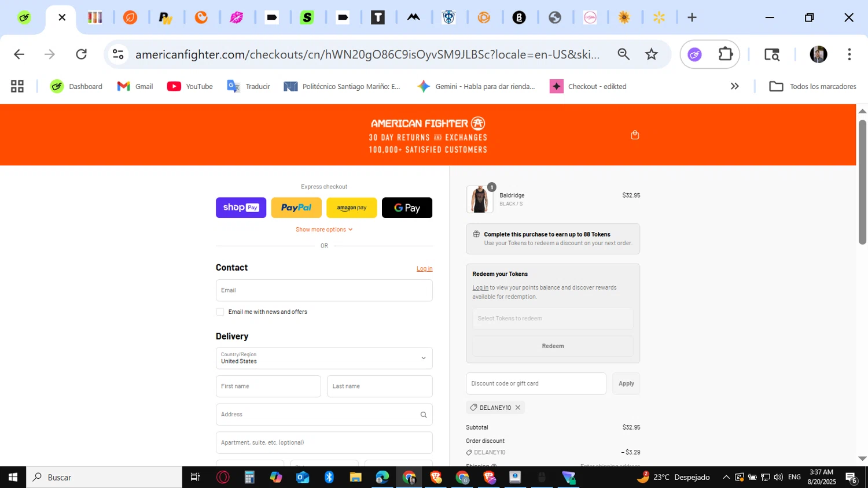
Task: Open Outlook from the taskbar
Action: click(x=303, y=477)
